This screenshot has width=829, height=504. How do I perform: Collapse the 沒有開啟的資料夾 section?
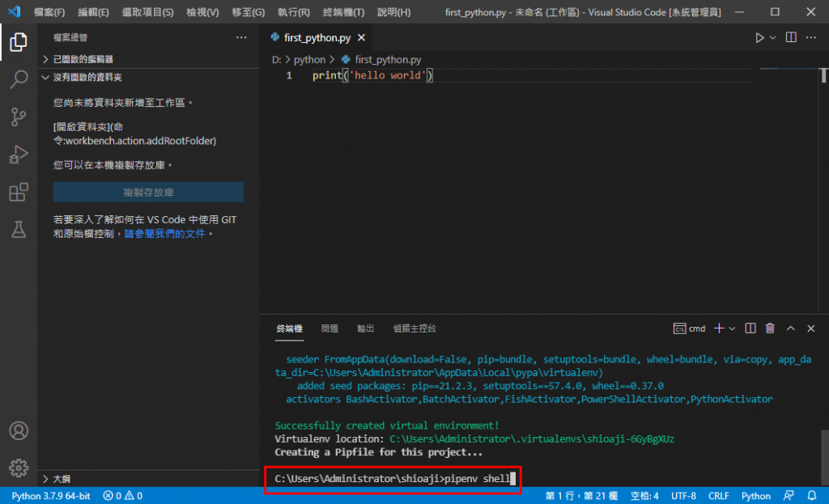click(x=82, y=77)
